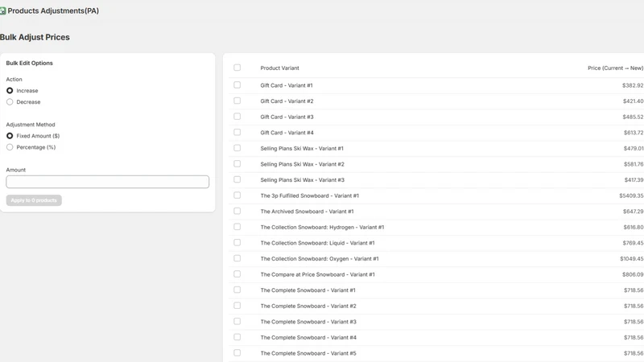This screenshot has height=362, width=644.
Task: Check The Archived Snowboard - Variant #1
Action: click(237, 211)
